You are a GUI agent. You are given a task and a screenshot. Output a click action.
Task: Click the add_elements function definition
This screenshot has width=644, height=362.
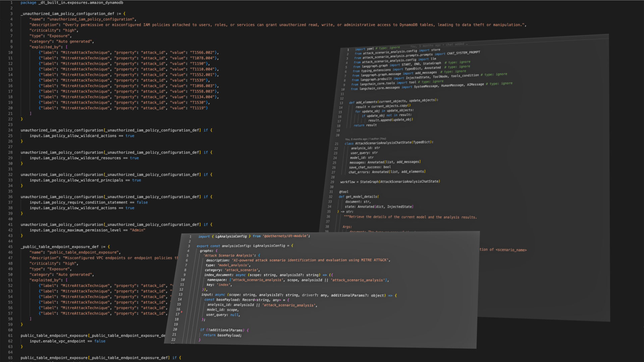coord(366,102)
